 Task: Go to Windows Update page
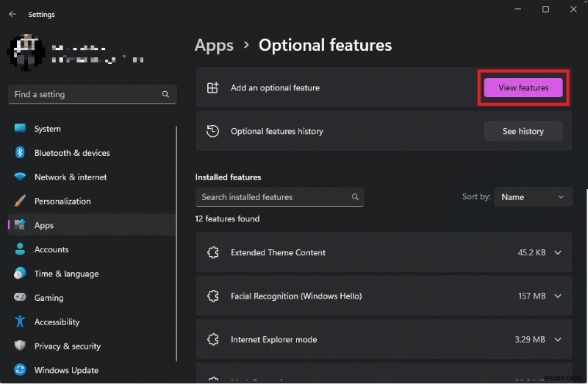point(91,370)
